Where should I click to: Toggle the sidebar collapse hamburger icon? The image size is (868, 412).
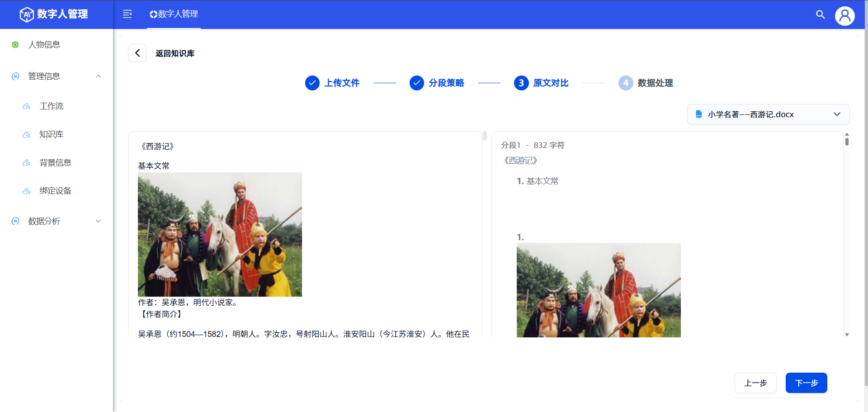click(x=127, y=14)
